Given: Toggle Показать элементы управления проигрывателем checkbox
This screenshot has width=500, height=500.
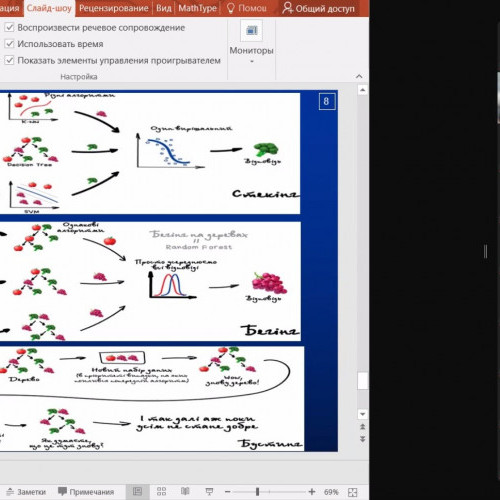Looking at the screenshot, I should (10, 60).
